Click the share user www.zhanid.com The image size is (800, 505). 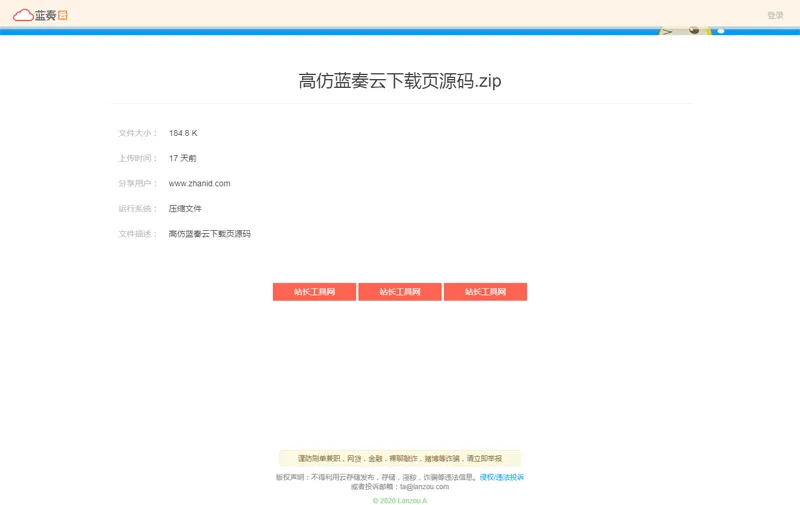click(x=199, y=183)
